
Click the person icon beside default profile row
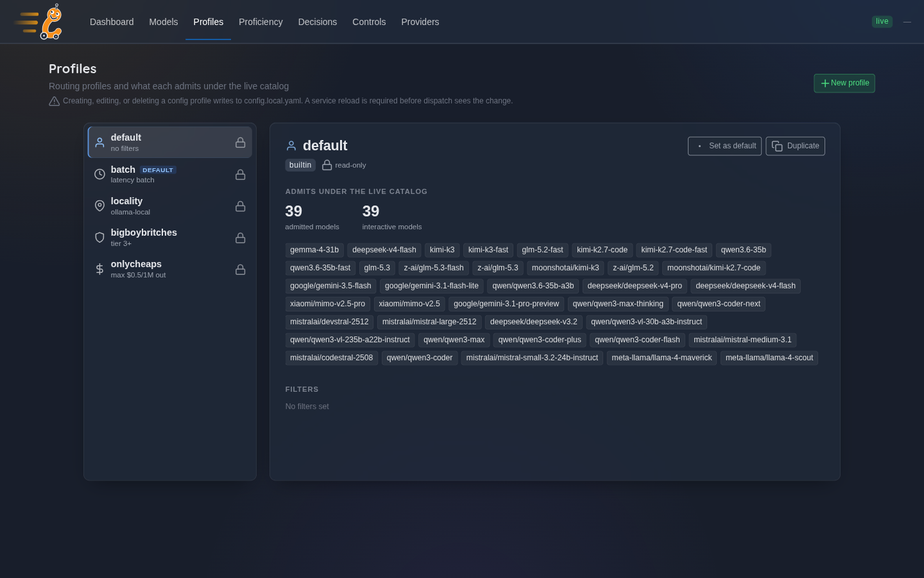click(99, 143)
